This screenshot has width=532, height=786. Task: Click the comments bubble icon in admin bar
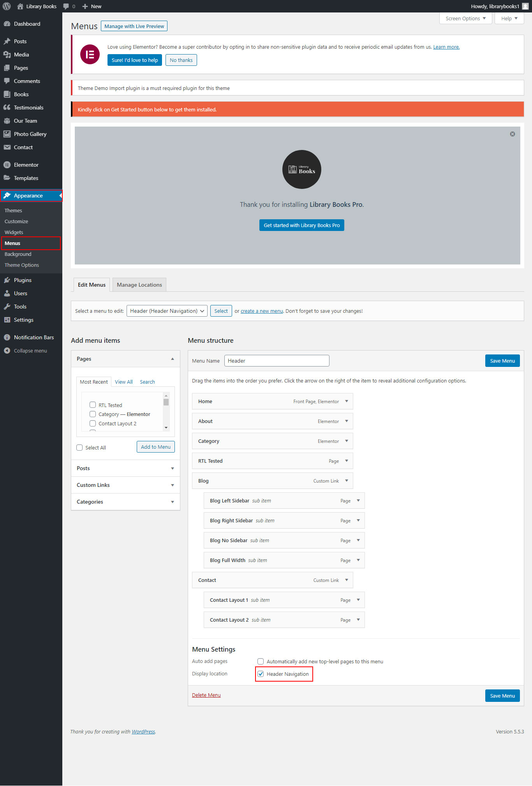point(66,6)
